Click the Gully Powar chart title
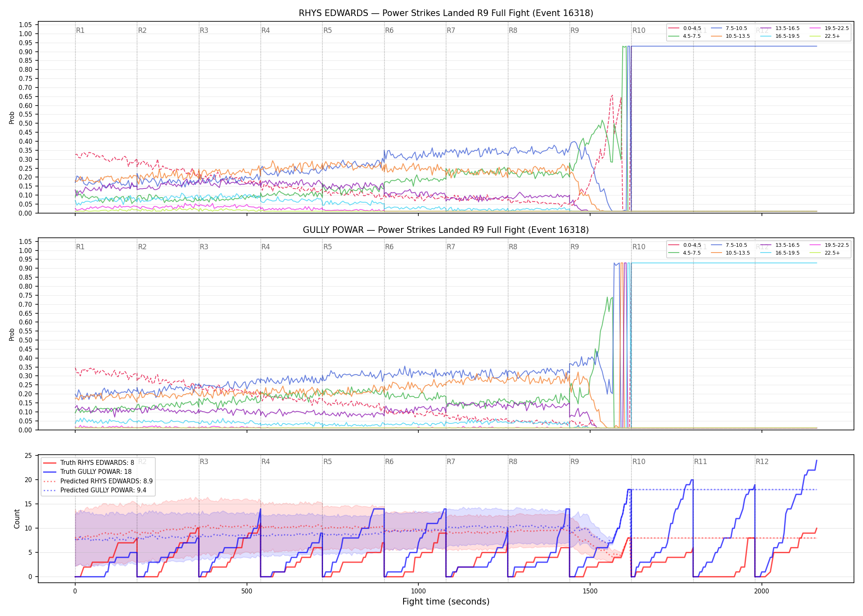The height and width of the screenshot is (616, 863). (x=446, y=230)
